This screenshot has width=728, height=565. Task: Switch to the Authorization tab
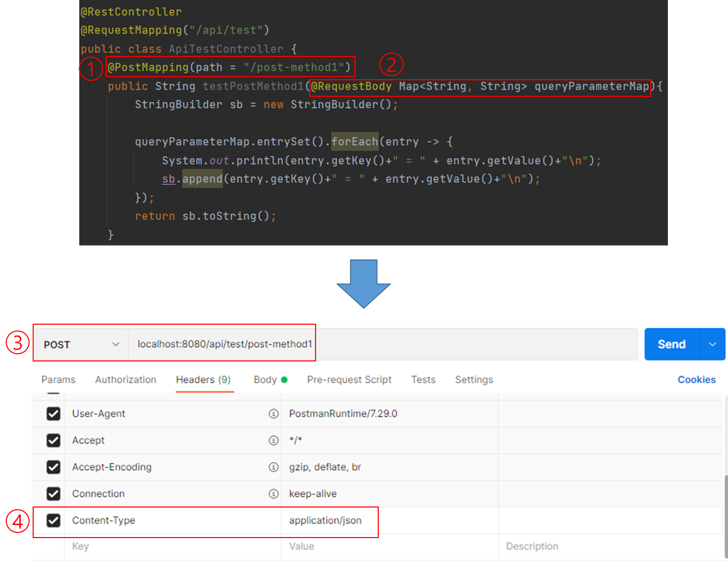pos(125,379)
